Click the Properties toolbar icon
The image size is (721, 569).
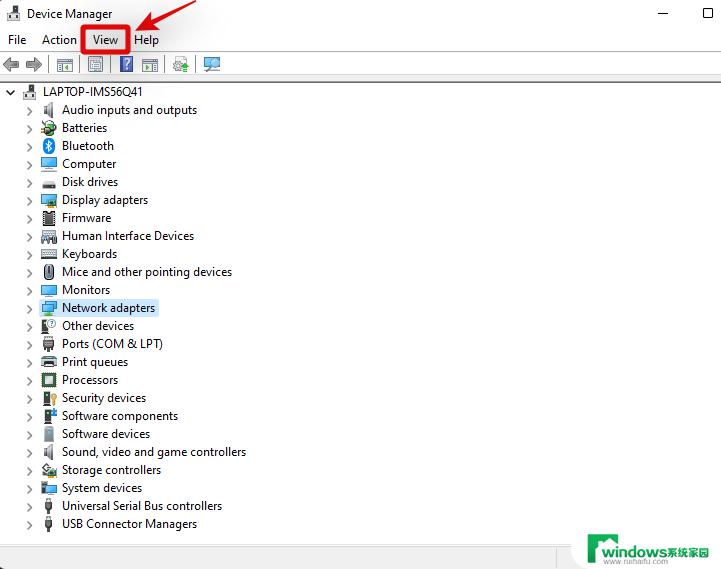coord(96,64)
